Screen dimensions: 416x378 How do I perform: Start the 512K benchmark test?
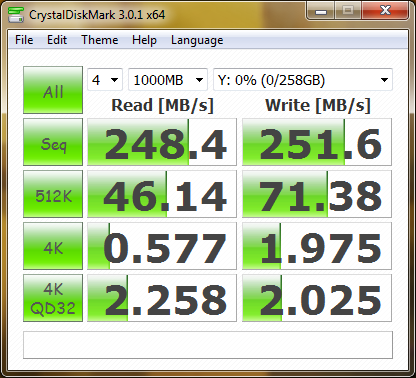(x=53, y=194)
